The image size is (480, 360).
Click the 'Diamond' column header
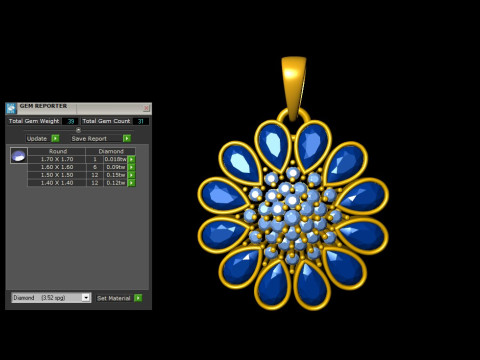(111, 151)
